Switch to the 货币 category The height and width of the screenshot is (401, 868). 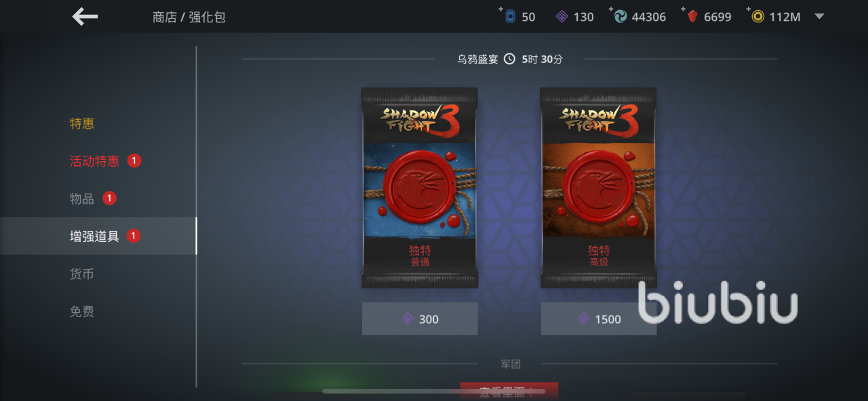(x=82, y=274)
